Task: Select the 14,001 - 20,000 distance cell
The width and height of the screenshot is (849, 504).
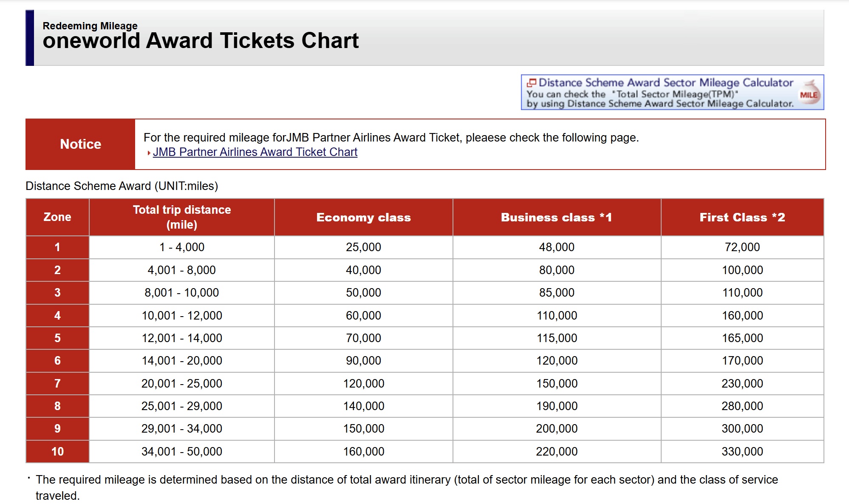Action: [x=182, y=361]
